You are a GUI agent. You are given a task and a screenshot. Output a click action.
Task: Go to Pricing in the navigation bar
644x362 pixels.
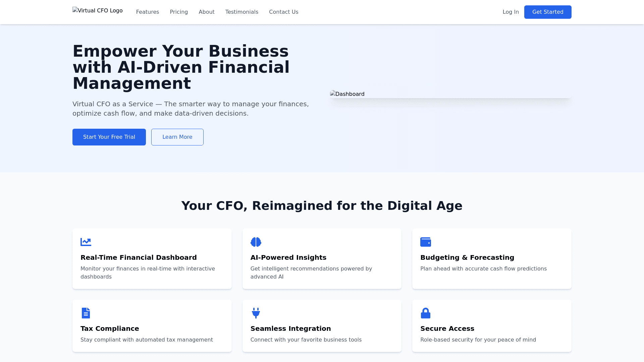(x=179, y=12)
